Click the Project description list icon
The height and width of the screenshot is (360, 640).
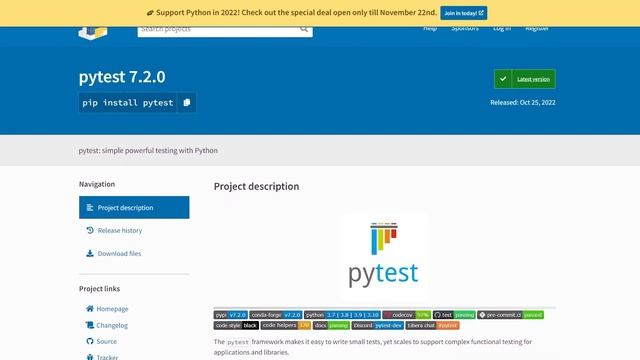(90, 208)
